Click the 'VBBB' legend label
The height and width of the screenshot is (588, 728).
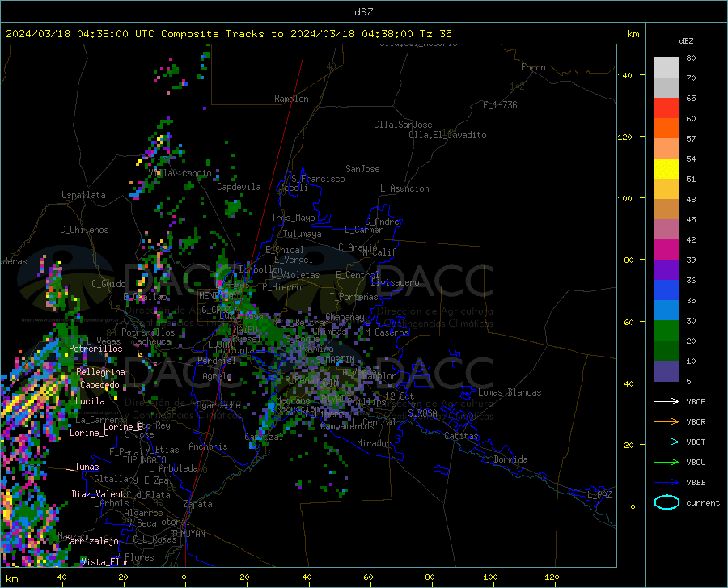click(696, 483)
